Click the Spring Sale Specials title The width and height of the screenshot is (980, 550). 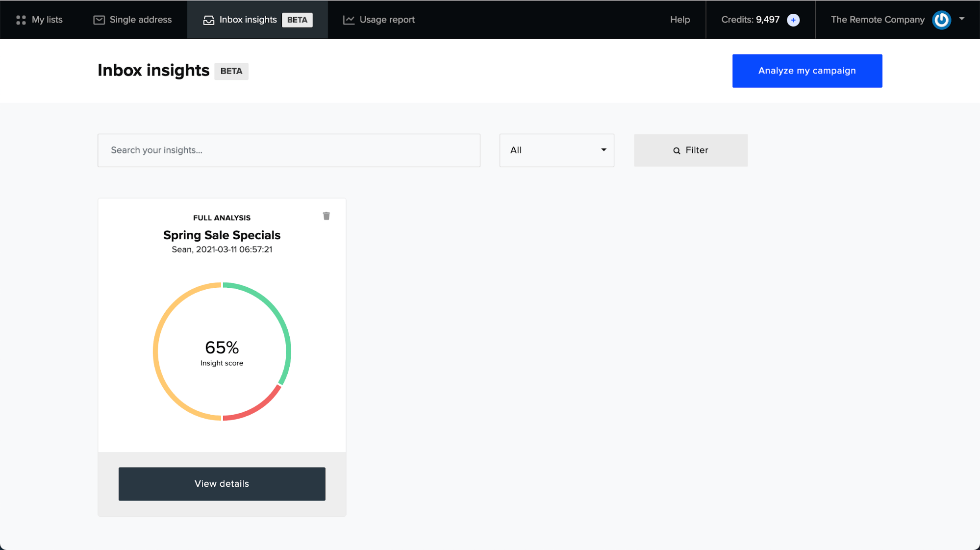click(222, 235)
